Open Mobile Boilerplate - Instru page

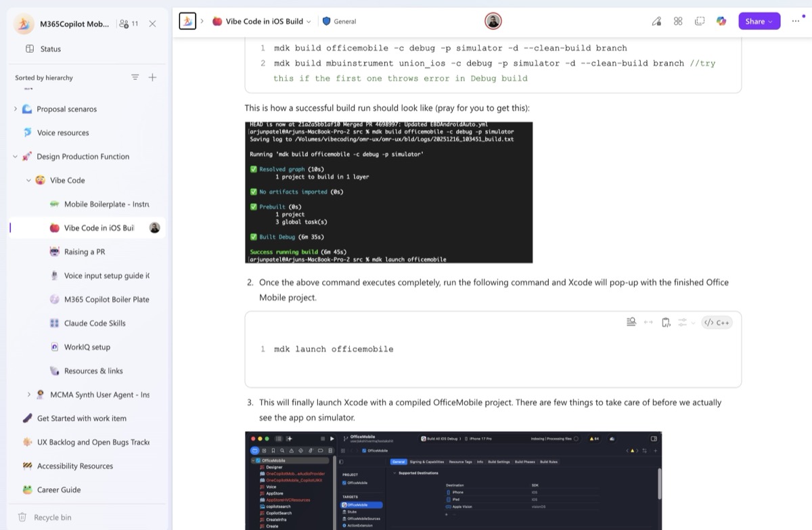(x=107, y=204)
